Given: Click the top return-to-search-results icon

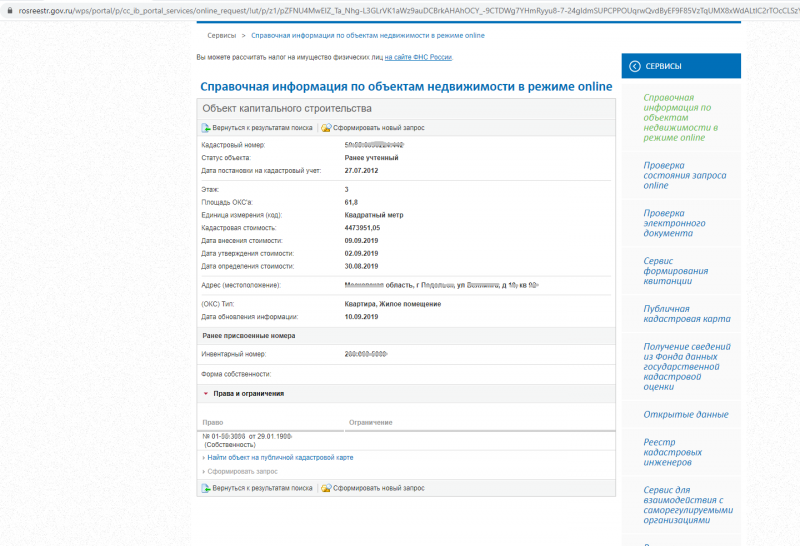Looking at the screenshot, I should click(x=206, y=128).
